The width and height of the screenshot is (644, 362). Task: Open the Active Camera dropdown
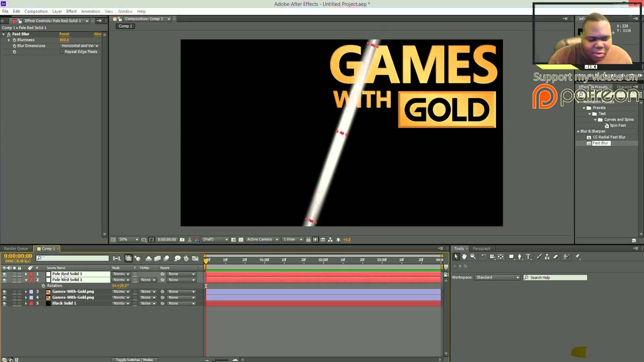263,239
